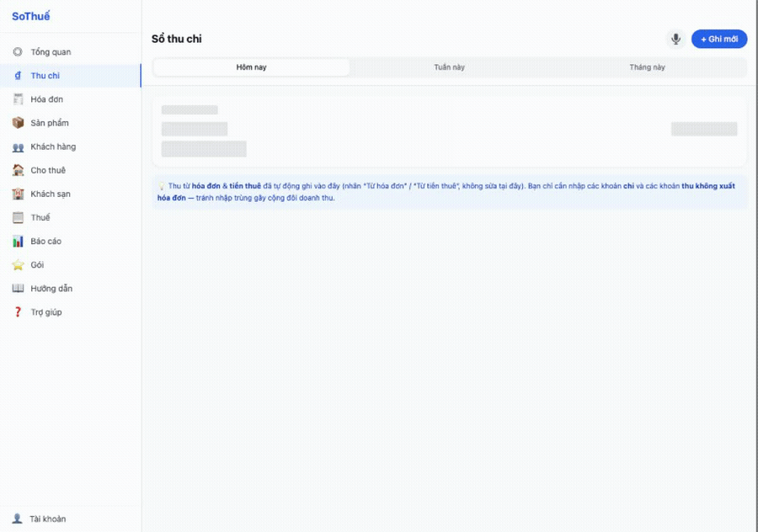Click the SoThuế logo link
Viewport: 758px width, 532px height.
(31, 17)
